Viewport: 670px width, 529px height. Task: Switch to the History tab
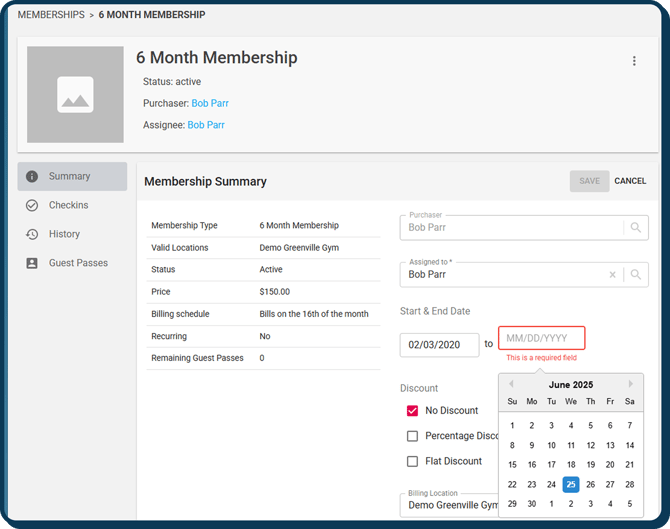point(64,234)
